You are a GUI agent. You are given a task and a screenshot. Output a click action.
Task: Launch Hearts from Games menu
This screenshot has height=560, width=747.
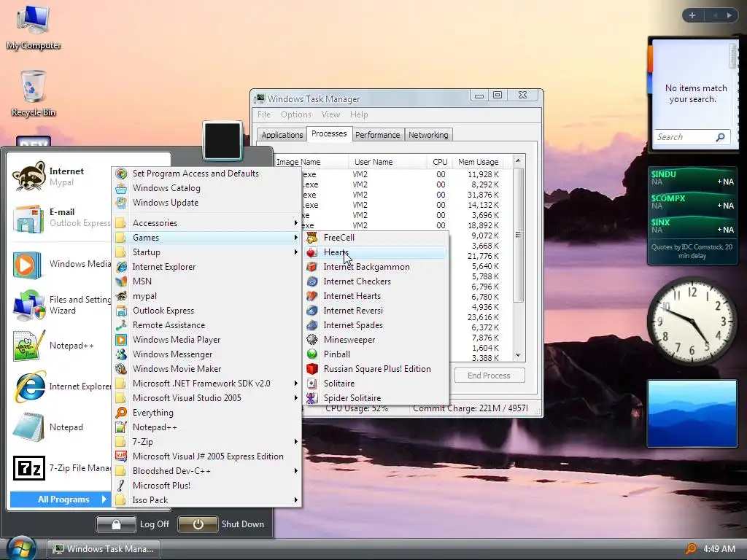tap(376, 252)
